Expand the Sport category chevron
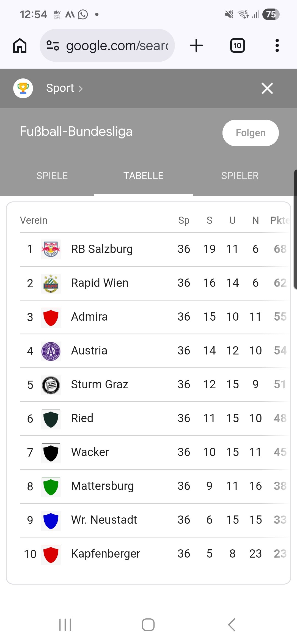This screenshot has height=644, width=297. pyautogui.click(x=81, y=89)
